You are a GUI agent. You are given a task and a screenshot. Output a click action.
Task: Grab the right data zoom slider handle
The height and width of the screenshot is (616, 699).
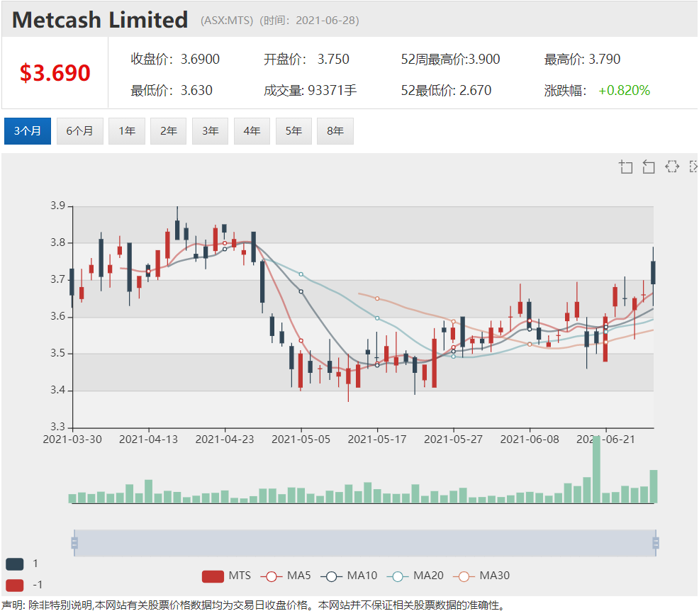pos(656,543)
